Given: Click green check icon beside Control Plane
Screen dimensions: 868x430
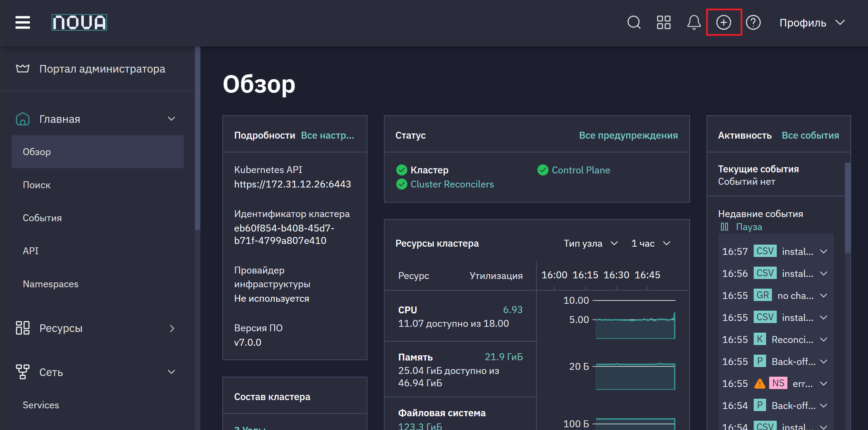Looking at the screenshot, I should [x=543, y=170].
